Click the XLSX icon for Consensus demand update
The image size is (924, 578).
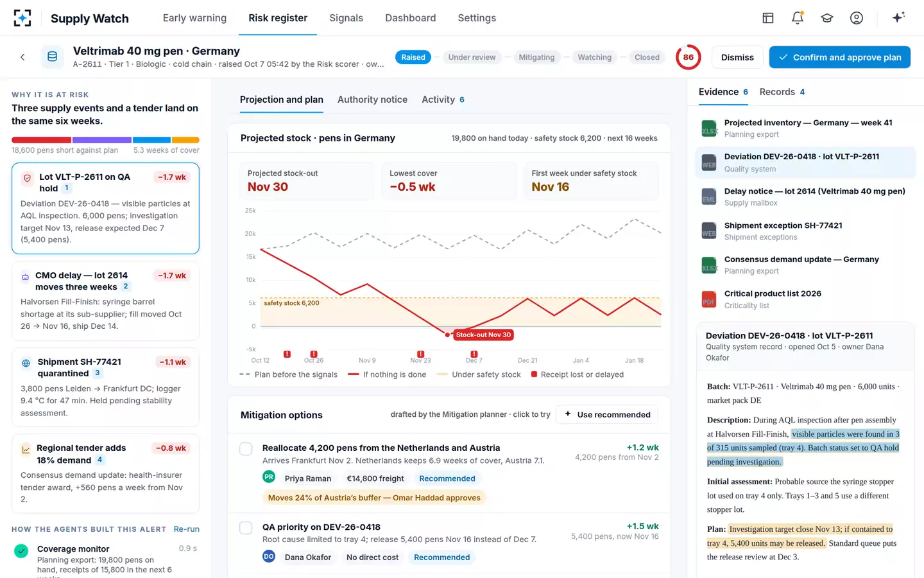pyautogui.click(x=709, y=265)
